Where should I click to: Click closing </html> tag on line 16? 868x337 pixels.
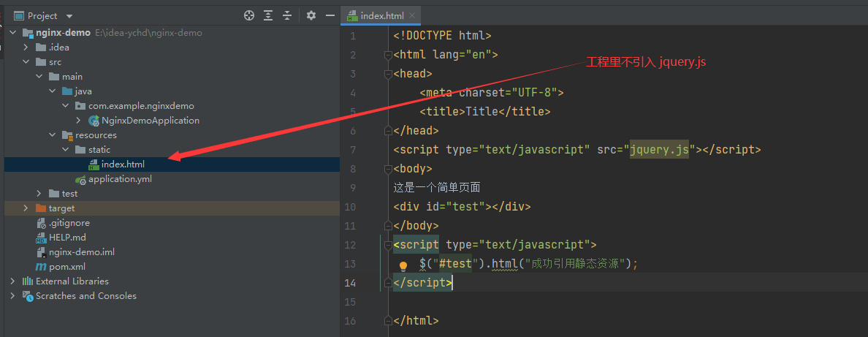point(416,320)
